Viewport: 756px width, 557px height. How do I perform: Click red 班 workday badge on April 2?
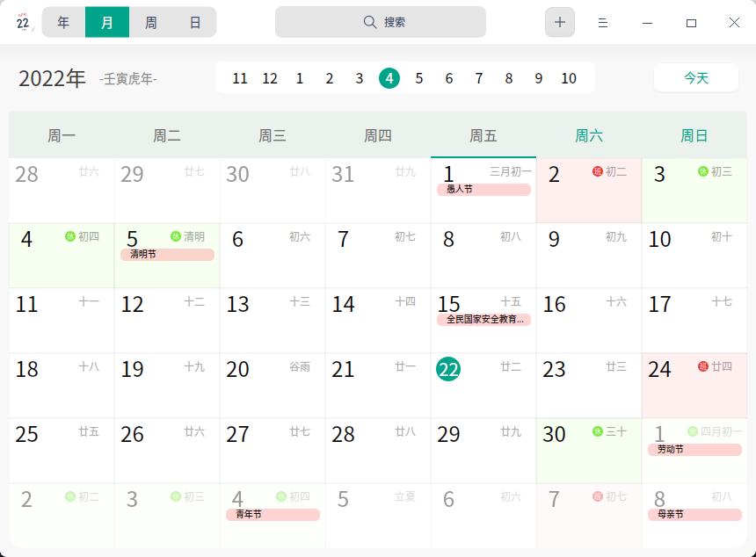tap(598, 171)
